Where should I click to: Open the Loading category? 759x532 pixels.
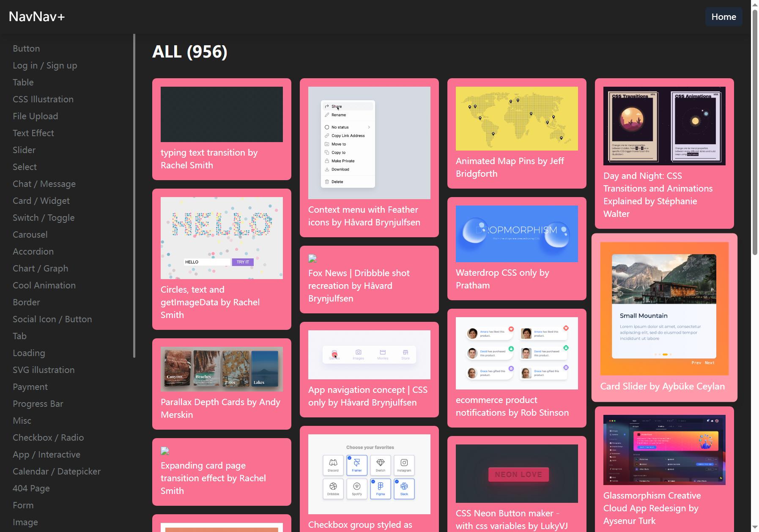29,353
